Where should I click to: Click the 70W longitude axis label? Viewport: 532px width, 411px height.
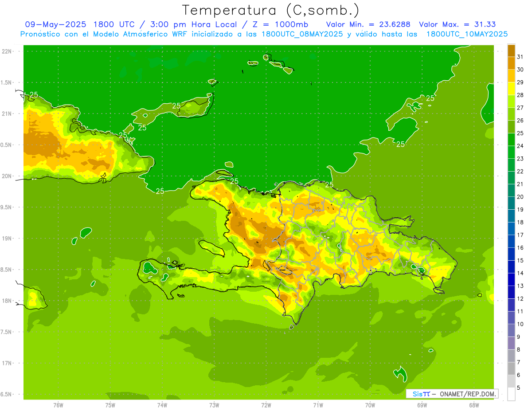coord(370,405)
